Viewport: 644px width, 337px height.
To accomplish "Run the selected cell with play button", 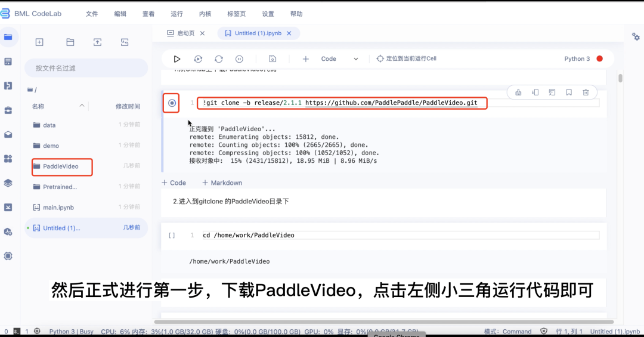I will (x=177, y=59).
